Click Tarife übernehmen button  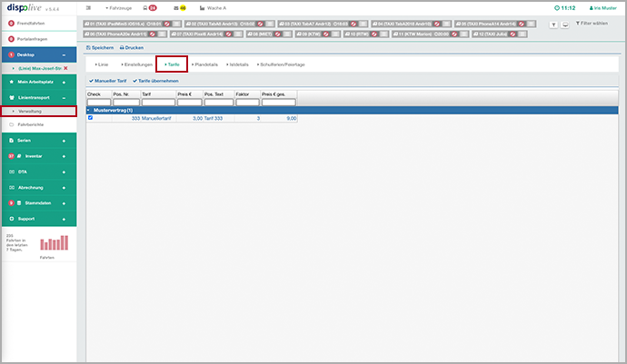pos(155,81)
